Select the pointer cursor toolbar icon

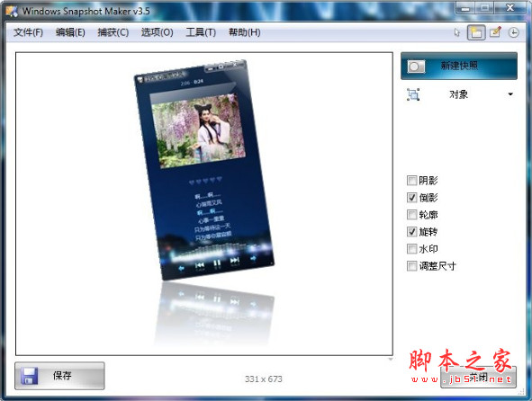click(457, 32)
